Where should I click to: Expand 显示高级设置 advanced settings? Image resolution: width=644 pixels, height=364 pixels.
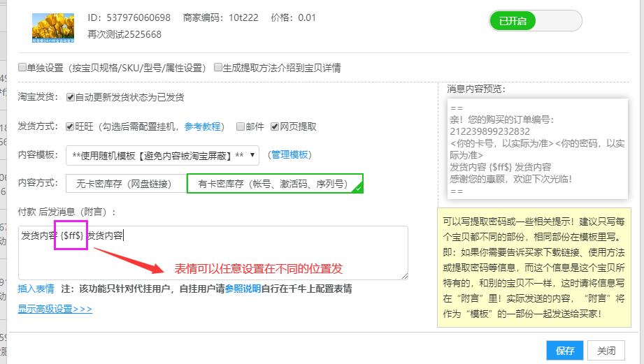coord(55,308)
